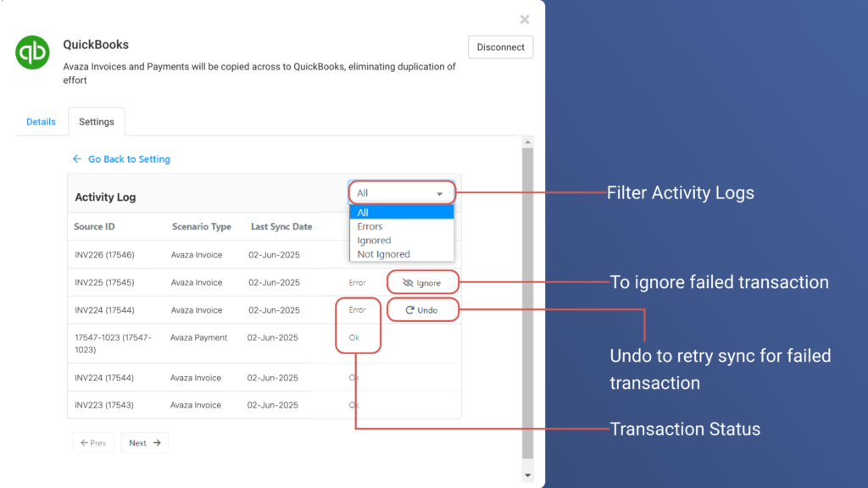Select the INV223 (17543) source ID
The width and height of the screenshot is (868, 488).
tap(104, 405)
